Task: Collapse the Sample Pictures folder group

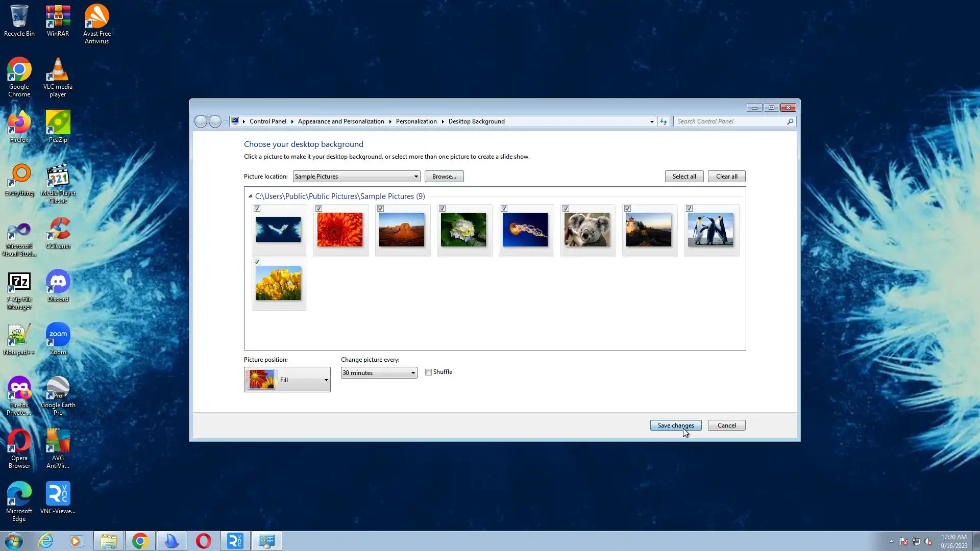Action: coord(250,196)
